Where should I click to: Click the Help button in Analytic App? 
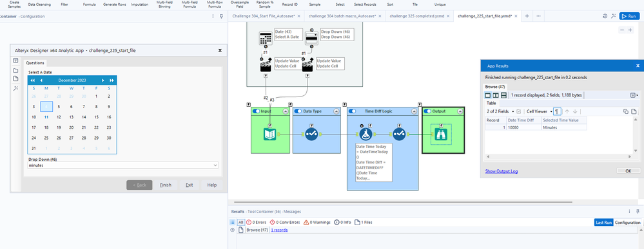point(212,185)
